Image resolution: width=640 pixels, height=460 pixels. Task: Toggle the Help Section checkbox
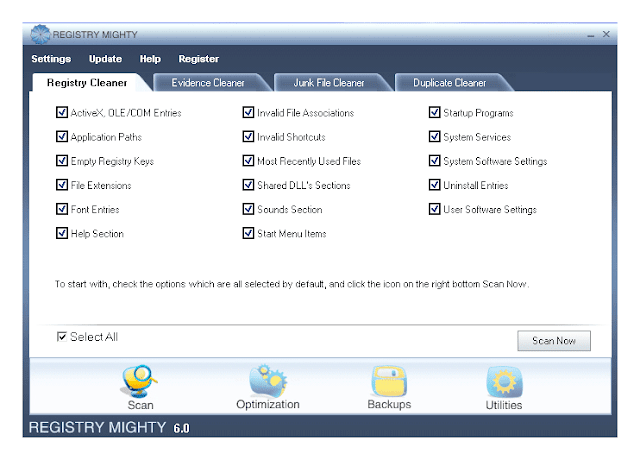(62, 233)
